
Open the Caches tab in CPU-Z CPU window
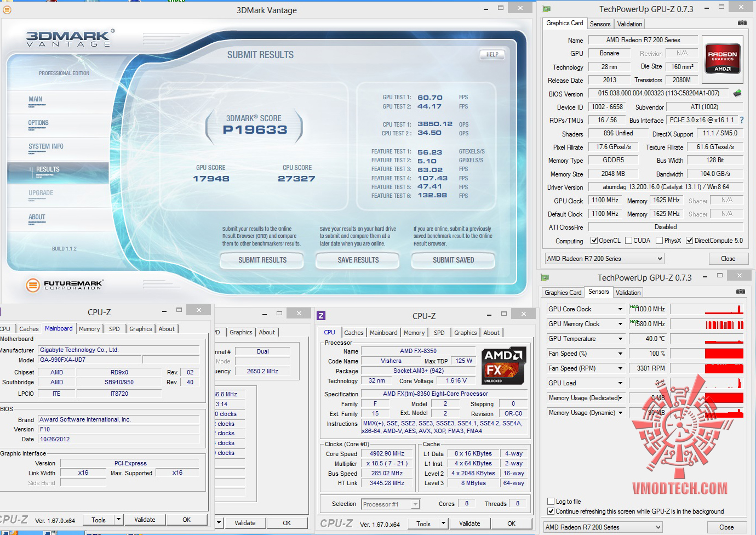click(353, 333)
